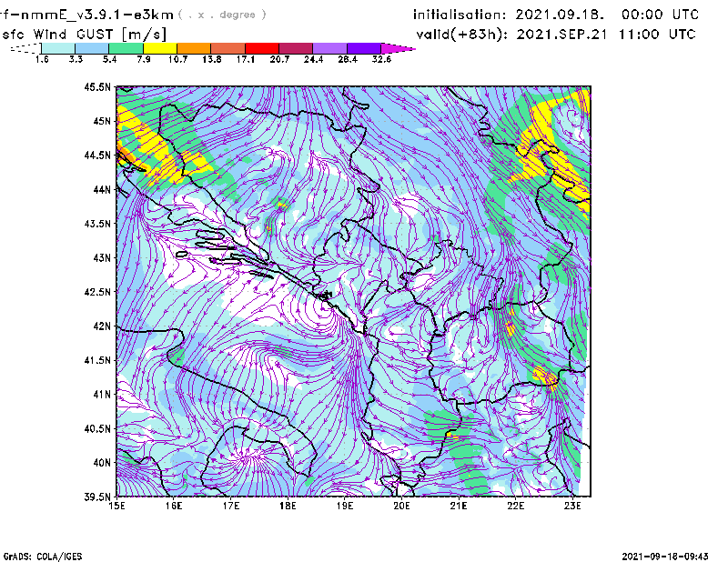The width and height of the screenshot is (728, 562).
Task: Click the legend value 24.4
Action: [x=313, y=59]
